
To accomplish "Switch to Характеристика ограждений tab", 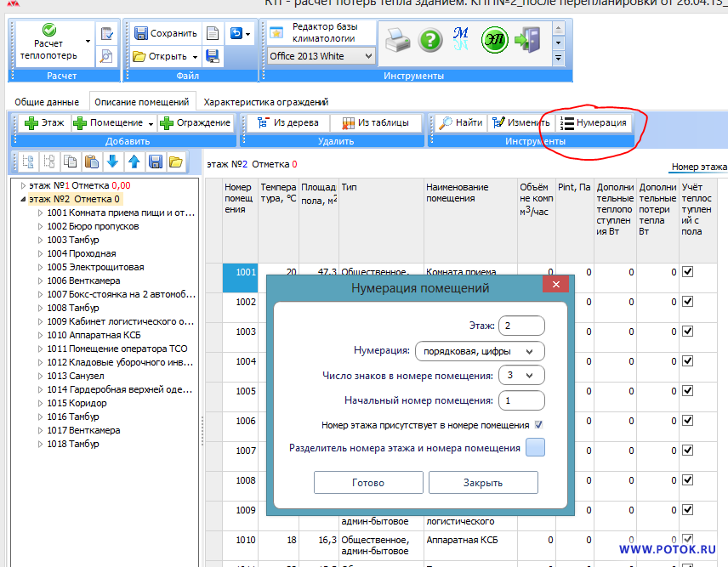I will (266, 101).
